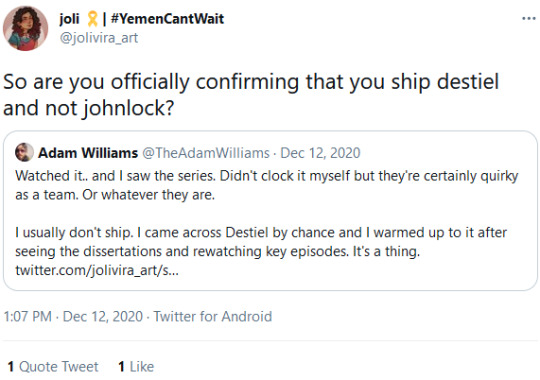Click joli's display name text
The width and height of the screenshot is (540, 380).
coord(69,19)
